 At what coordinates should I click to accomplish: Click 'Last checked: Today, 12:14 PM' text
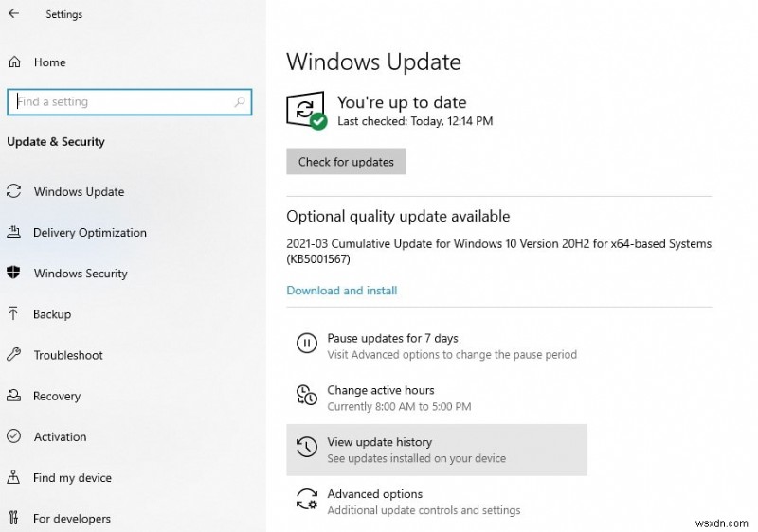[x=415, y=121]
